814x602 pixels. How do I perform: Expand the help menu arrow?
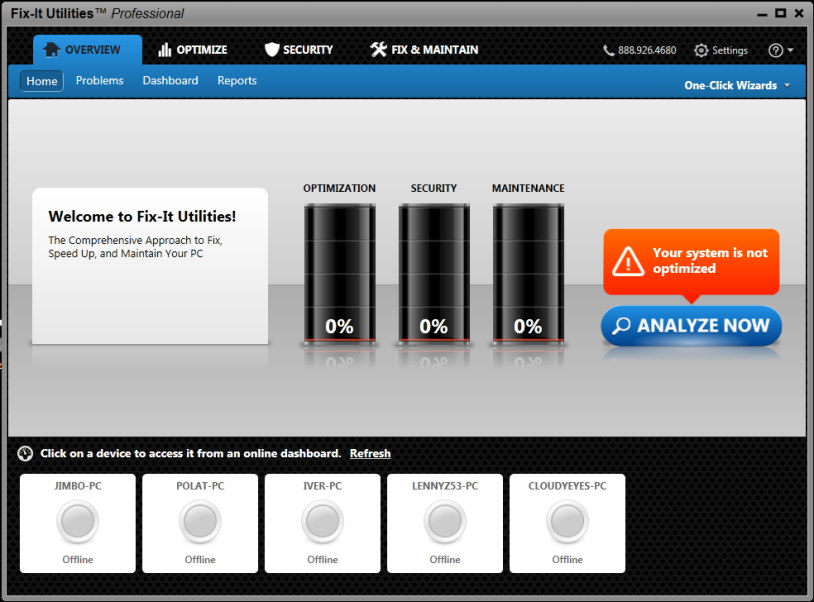point(791,50)
